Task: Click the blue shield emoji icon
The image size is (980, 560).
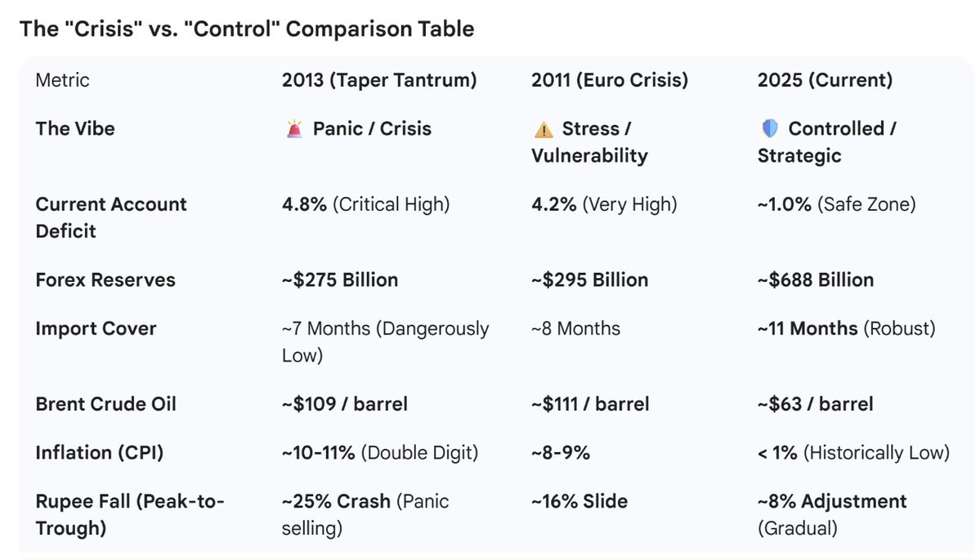Action: click(x=769, y=129)
